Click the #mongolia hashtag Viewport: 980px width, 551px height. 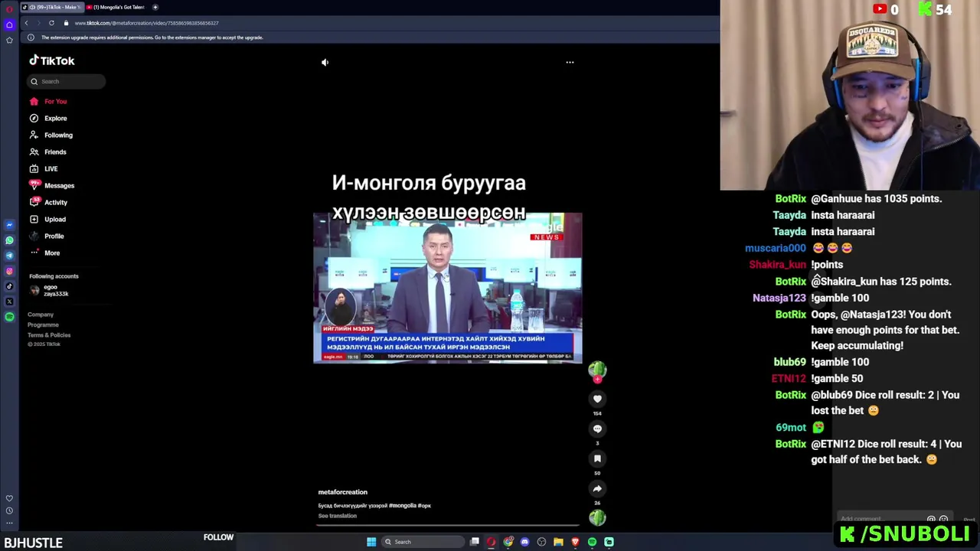pyautogui.click(x=403, y=506)
